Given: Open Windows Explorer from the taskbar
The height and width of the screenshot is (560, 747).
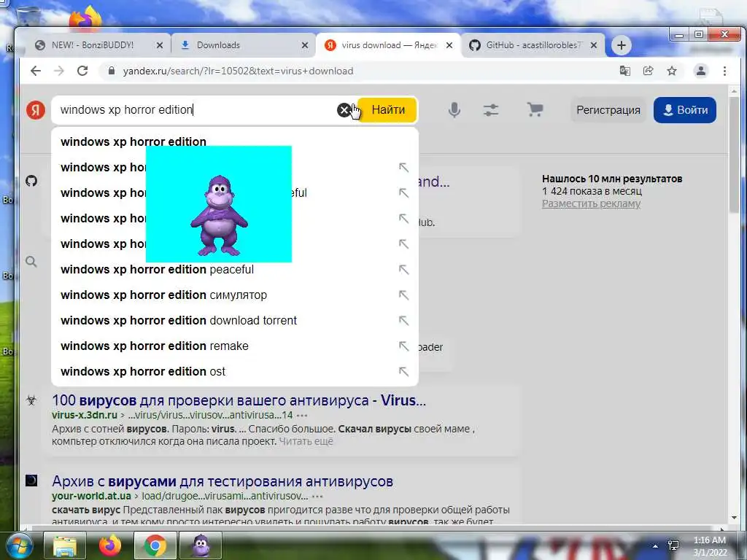Looking at the screenshot, I should [x=65, y=545].
